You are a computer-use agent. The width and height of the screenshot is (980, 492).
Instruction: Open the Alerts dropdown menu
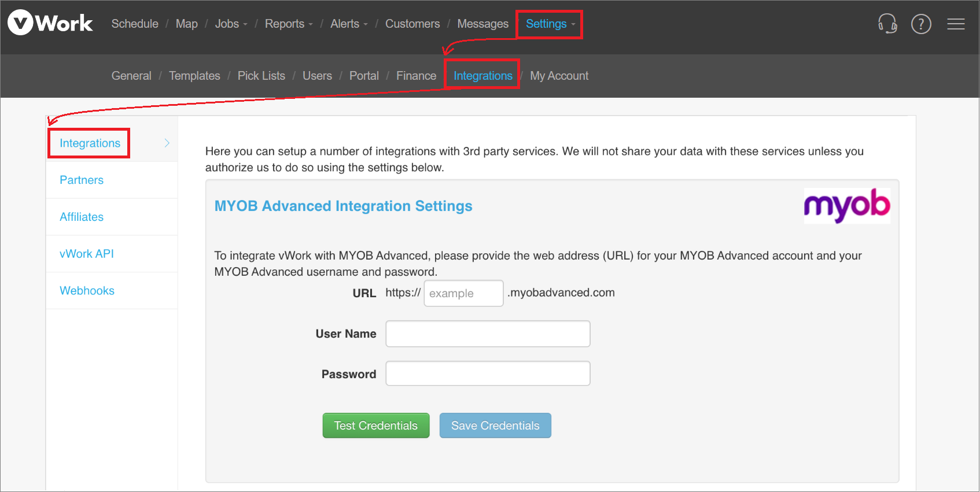(349, 24)
